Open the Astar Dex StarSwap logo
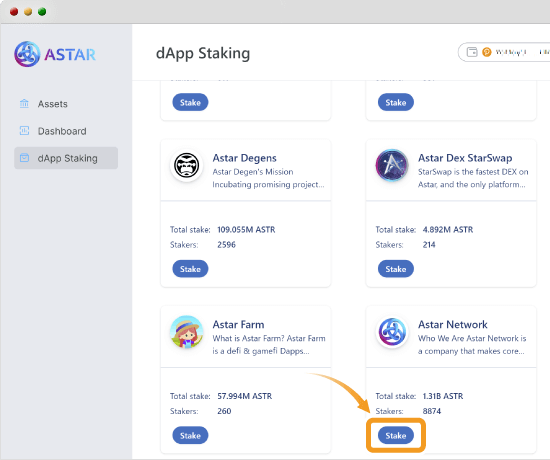The height and width of the screenshot is (460, 550). point(392,165)
